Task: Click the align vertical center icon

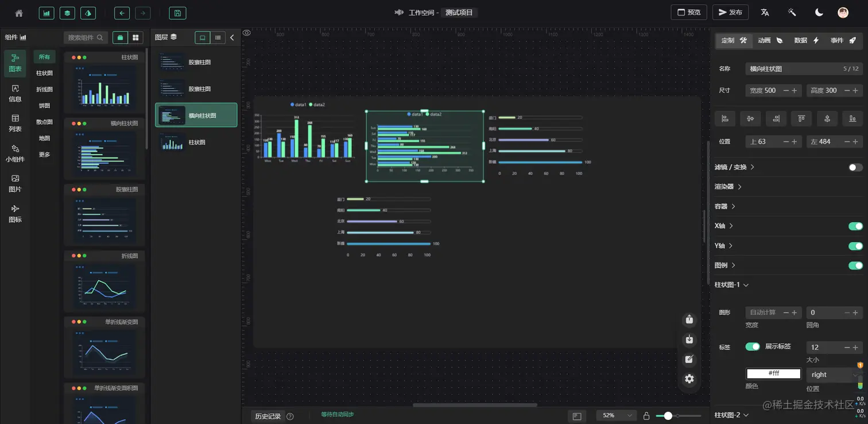Action: pyautogui.click(x=827, y=118)
